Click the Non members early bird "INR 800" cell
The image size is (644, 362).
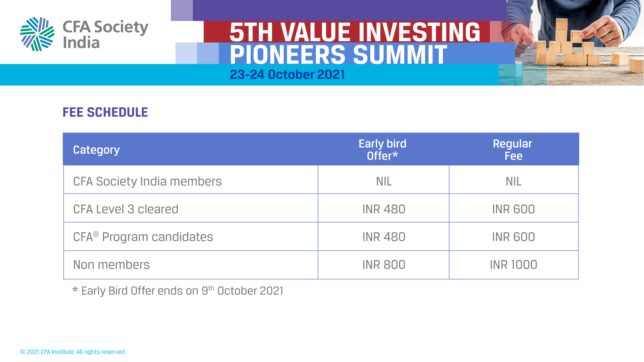pyautogui.click(x=384, y=265)
